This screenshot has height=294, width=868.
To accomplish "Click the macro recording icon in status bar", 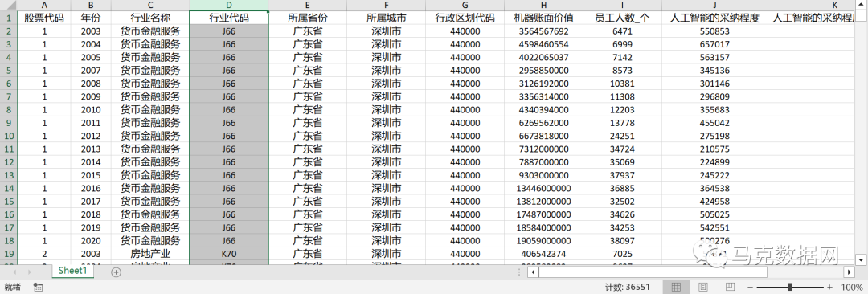I will (x=38, y=287).
